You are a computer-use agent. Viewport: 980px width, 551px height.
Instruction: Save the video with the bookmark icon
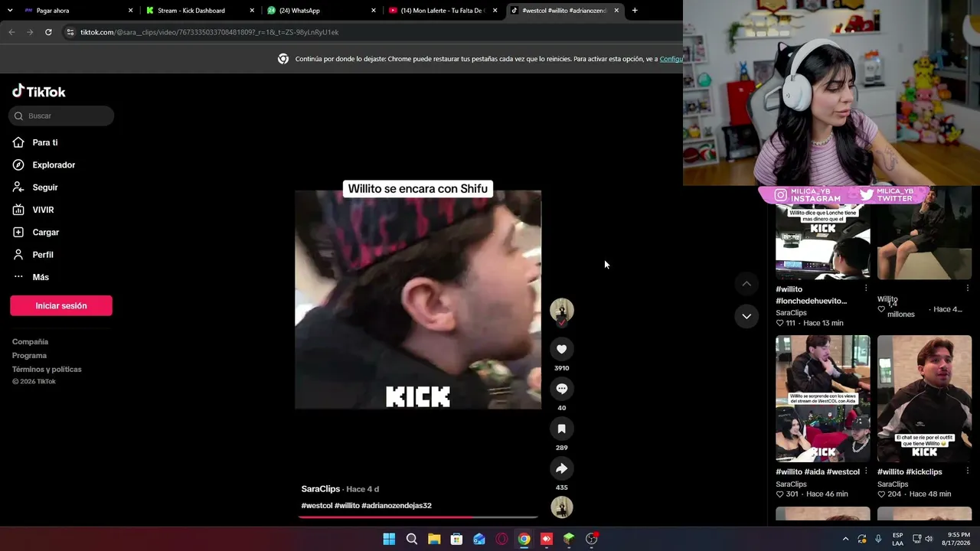point(561,429)
